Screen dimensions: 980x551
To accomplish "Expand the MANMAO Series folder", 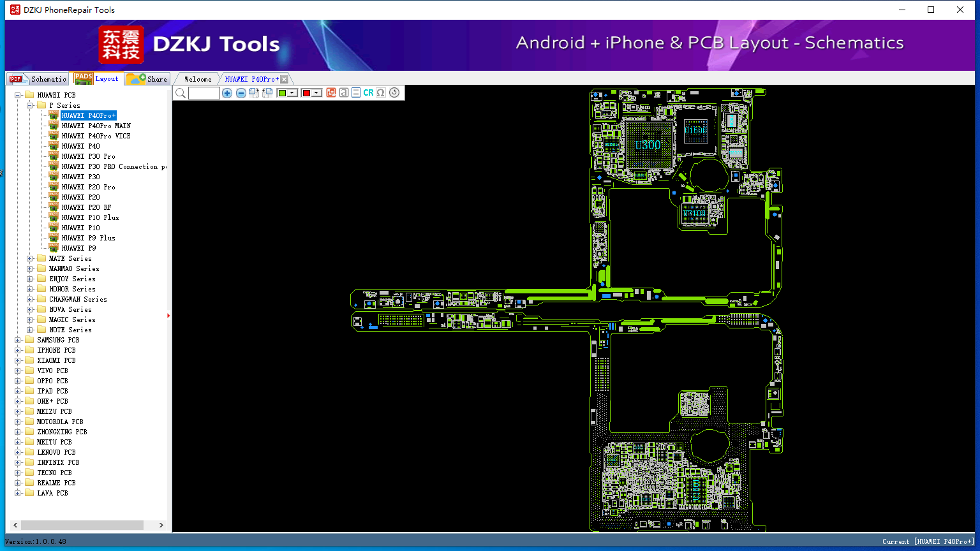I will [29, 268].
